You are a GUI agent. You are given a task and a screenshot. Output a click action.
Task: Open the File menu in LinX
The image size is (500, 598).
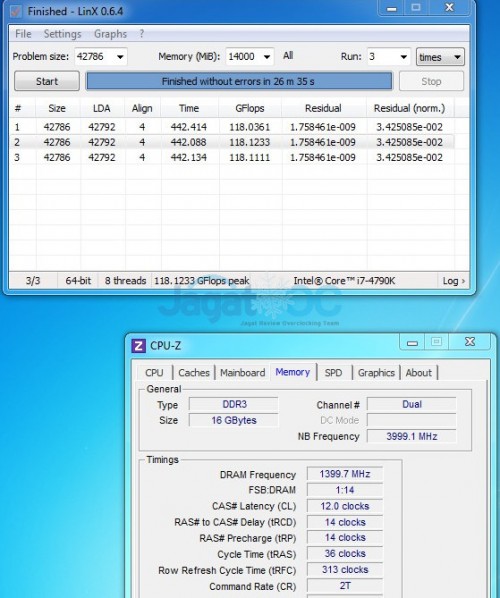pos(23,34)
